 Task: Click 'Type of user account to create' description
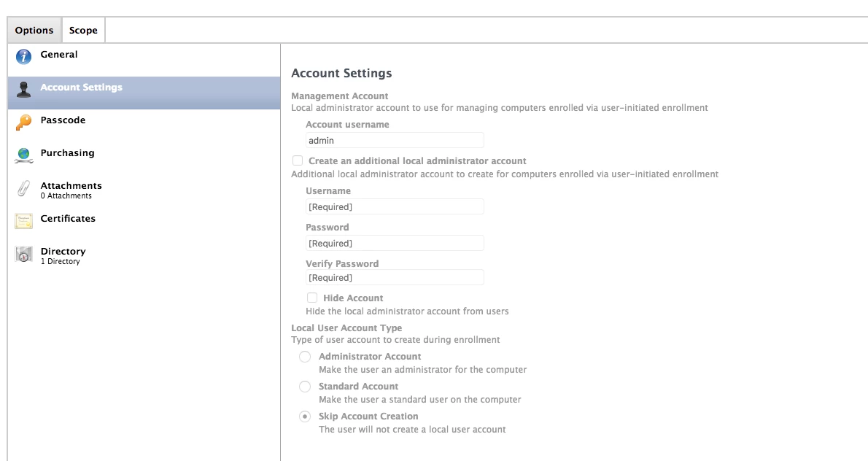tap(396, 340)
